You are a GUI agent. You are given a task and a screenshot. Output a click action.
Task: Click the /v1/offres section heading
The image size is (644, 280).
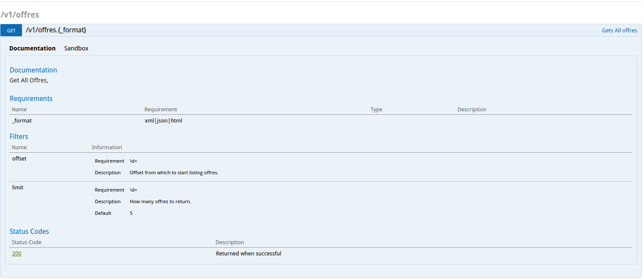[x=20, y=15]
